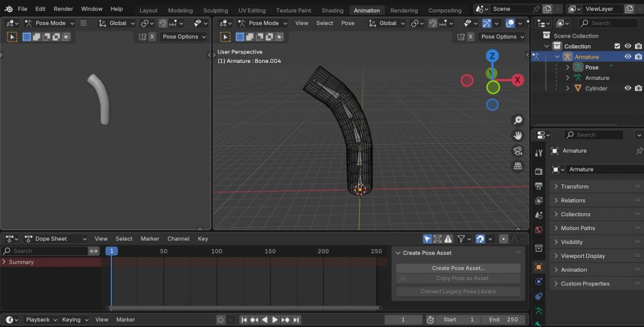Screen dimensions: 644x327
Task: Toggle camera view with the camera icon
Action: coord(518,151)
